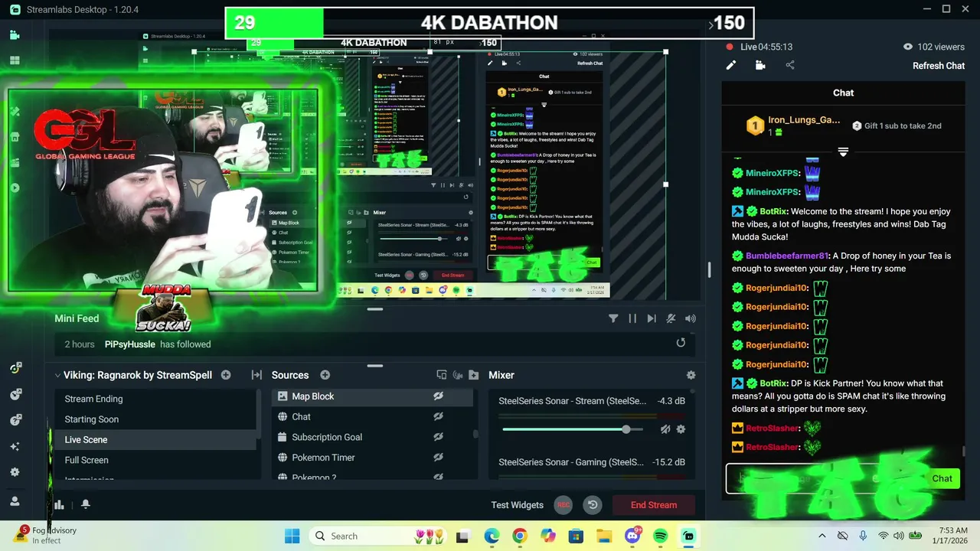The width and height of the screenshot is (980, 551).
Task: Select the Full Screen scene
Action: click(x=155, y=460)
